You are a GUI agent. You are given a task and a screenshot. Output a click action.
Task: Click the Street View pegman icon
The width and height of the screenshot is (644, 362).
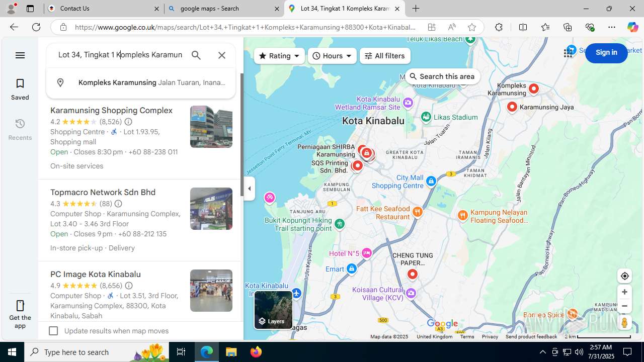tap(624, 323)
